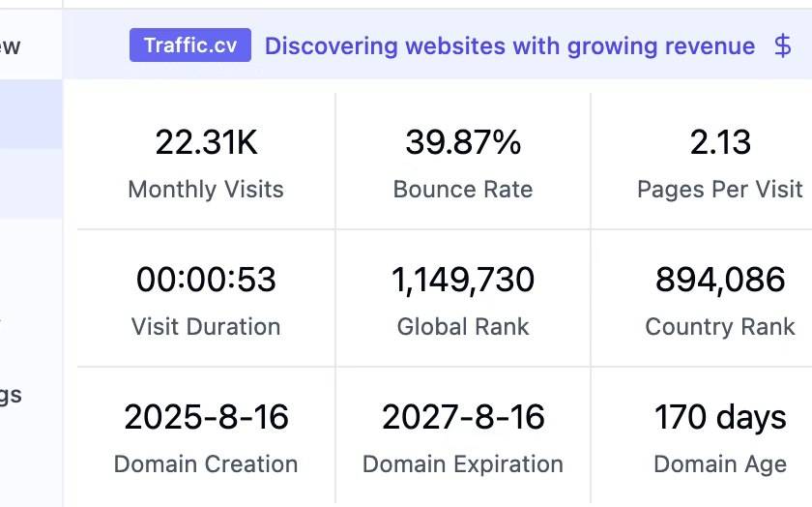Open 'Discovering websites with growing revenue' link
The height and width of the screenshot is (507, 812).
tap(510, 46)
